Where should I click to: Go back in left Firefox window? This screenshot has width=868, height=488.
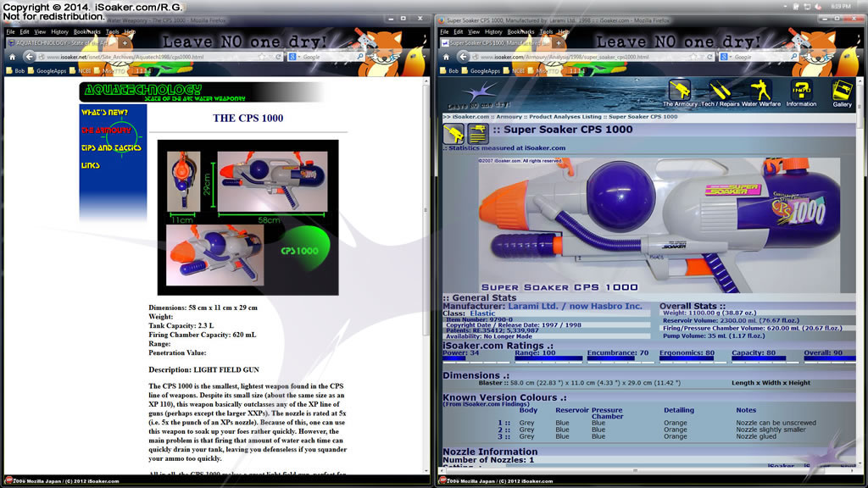click(29, 57)
